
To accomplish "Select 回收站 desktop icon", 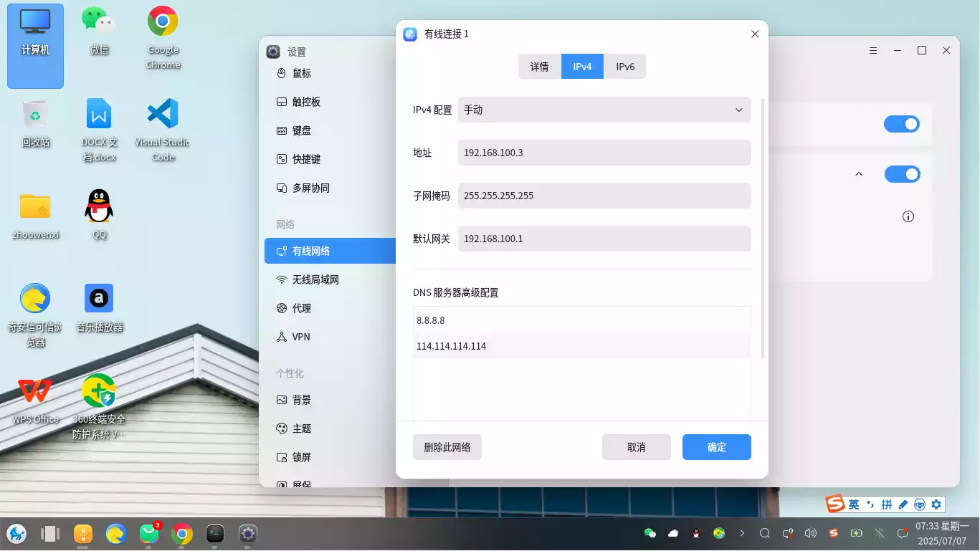I will [x=35, y=123].
